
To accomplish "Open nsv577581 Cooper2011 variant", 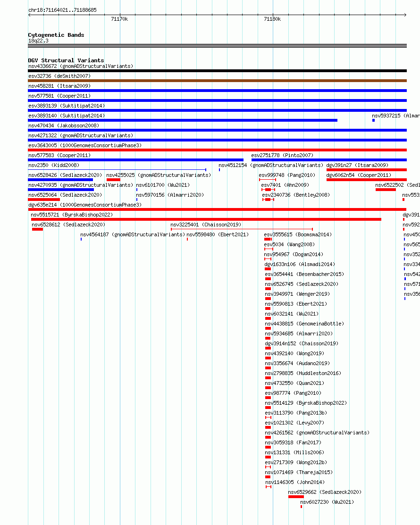I will coord(218,100).
